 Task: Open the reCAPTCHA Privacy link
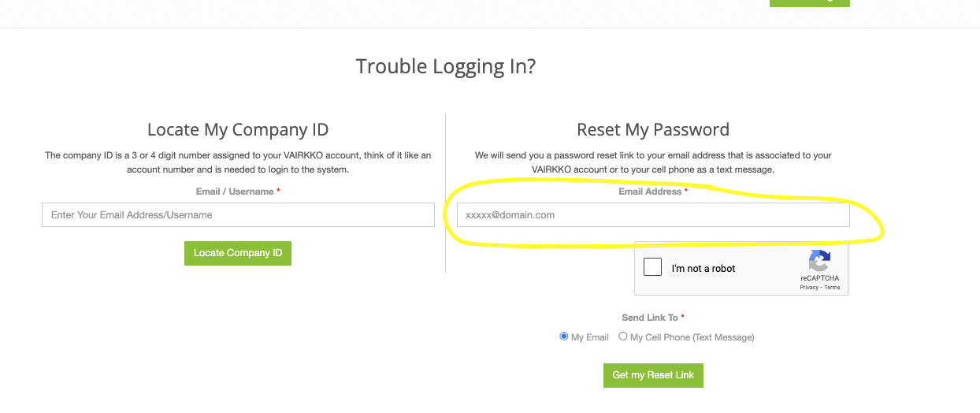click(809, 288)
